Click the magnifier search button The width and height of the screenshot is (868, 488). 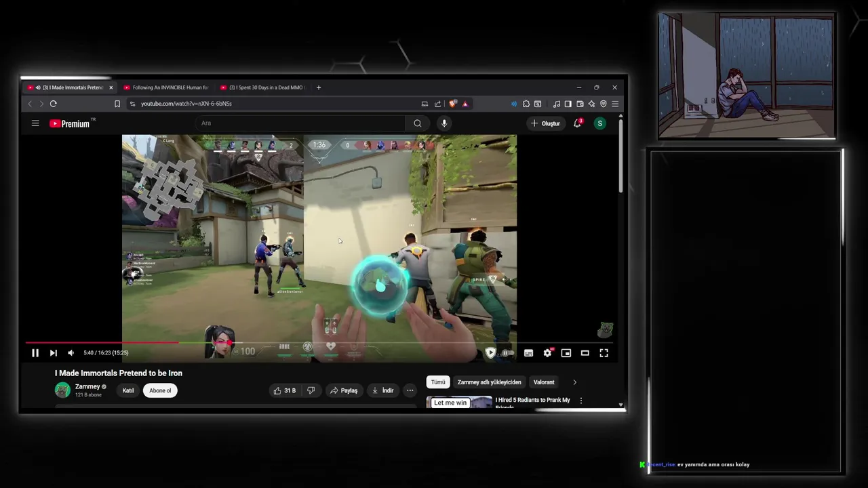pos(418,123)
